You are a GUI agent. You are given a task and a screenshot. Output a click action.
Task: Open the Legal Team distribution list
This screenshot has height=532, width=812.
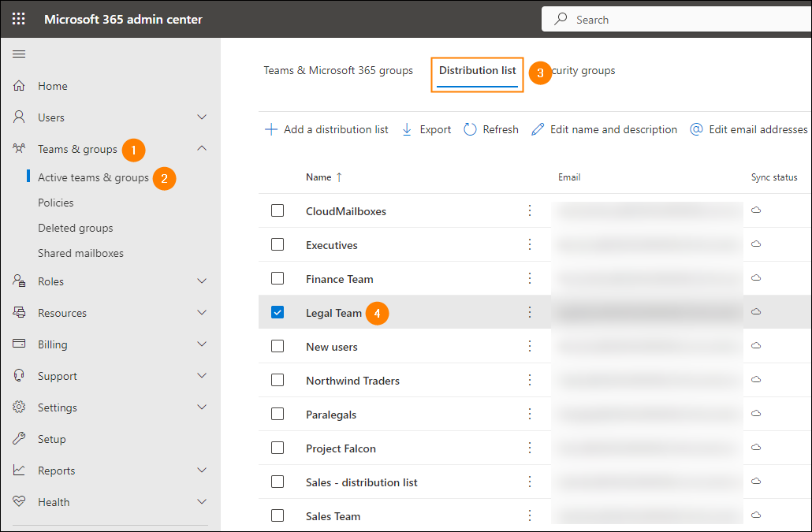pyautogui.click(x=333, y=313)
